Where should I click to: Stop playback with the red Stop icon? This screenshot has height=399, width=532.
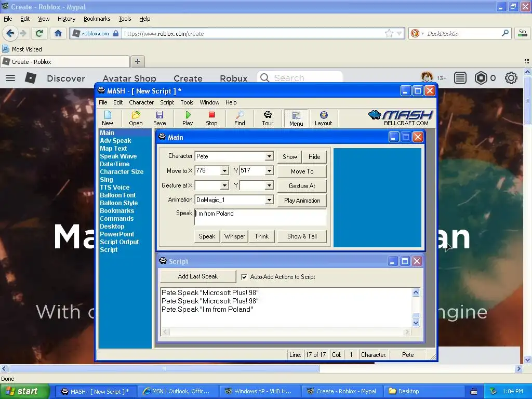(211, 118)
